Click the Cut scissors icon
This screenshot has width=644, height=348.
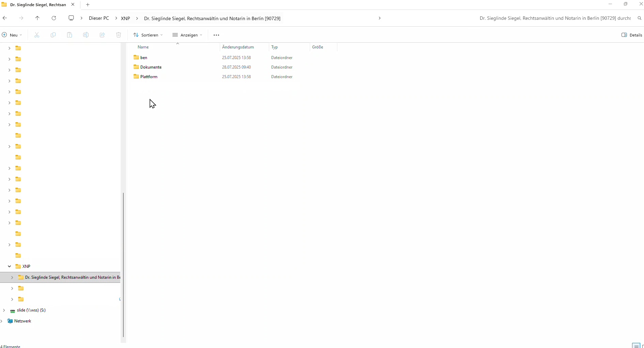pyautogui.click(x=37, y=35)
